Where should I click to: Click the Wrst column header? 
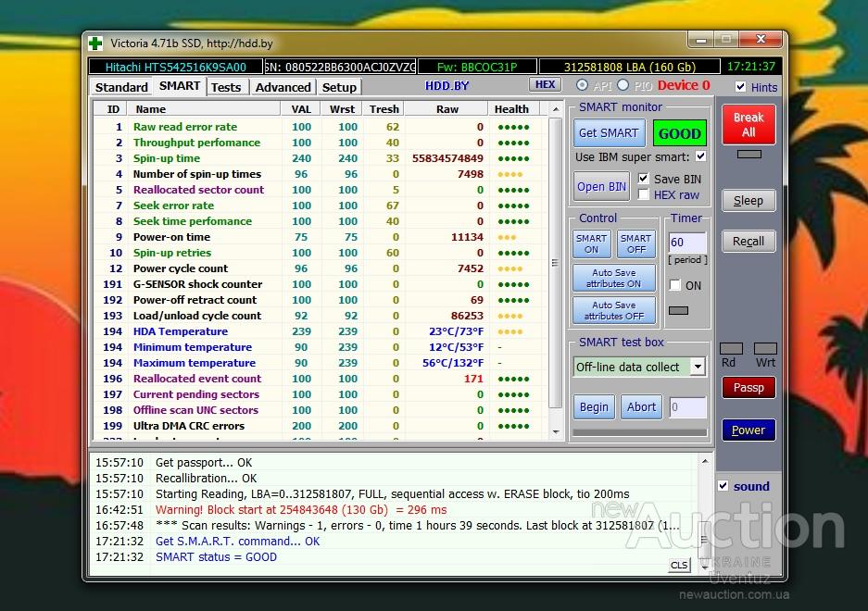click(342, 109)
